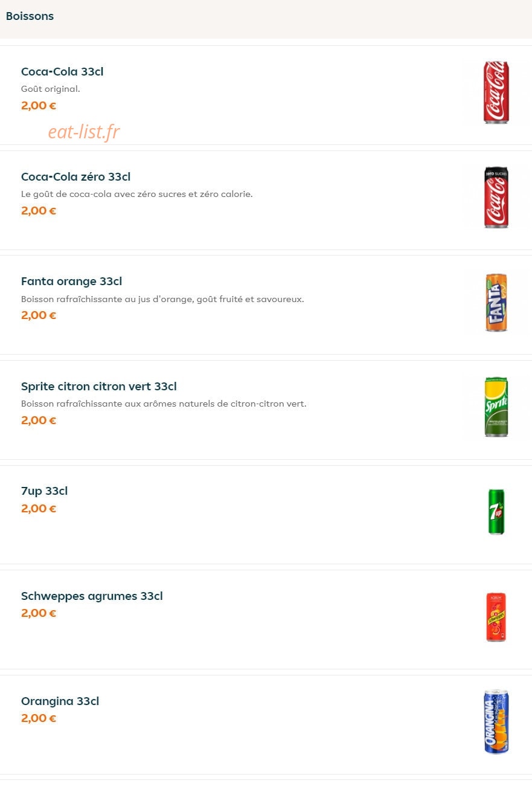Open the Coca-Cola 33cl item title

click(62, 71)
